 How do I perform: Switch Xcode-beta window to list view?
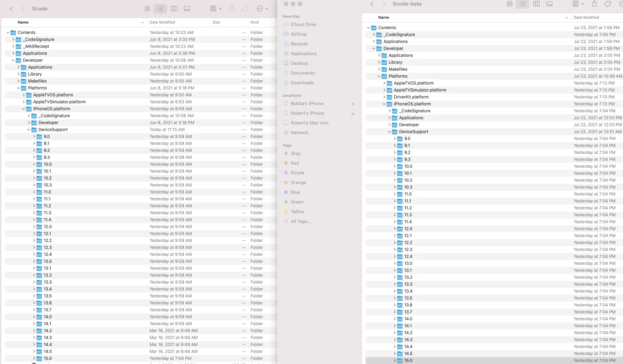coord(522,4)
